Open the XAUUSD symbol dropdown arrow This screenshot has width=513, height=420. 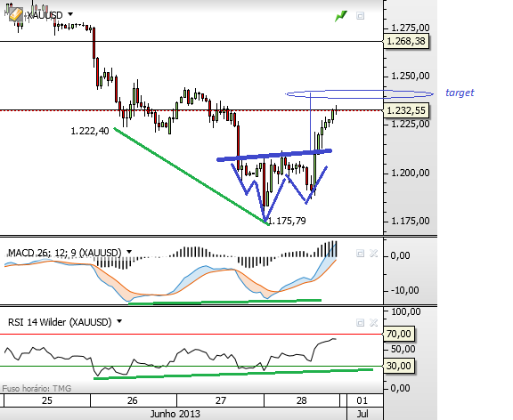coord(70,14)
